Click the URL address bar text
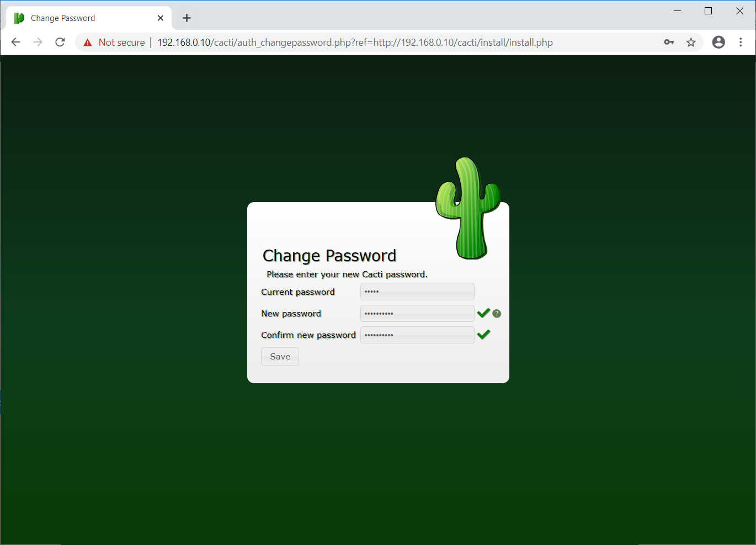Screen dimensions: 756x545 coord(355,43)
